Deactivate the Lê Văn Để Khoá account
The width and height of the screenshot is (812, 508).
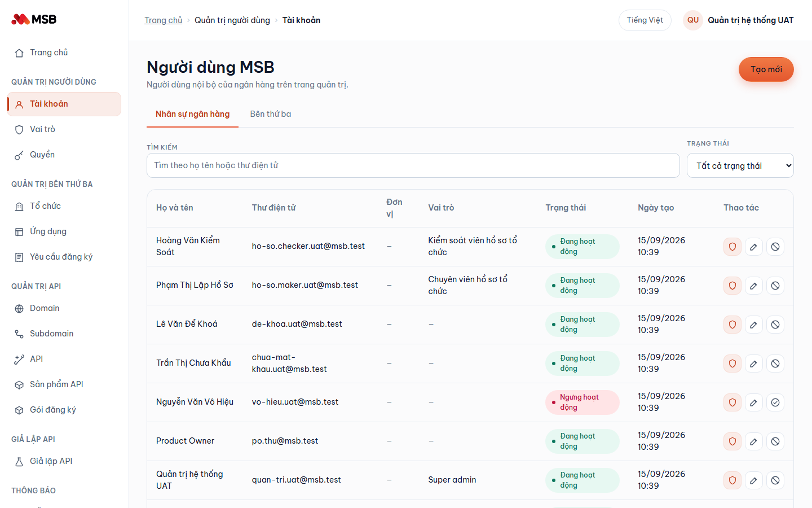(775, 325)
